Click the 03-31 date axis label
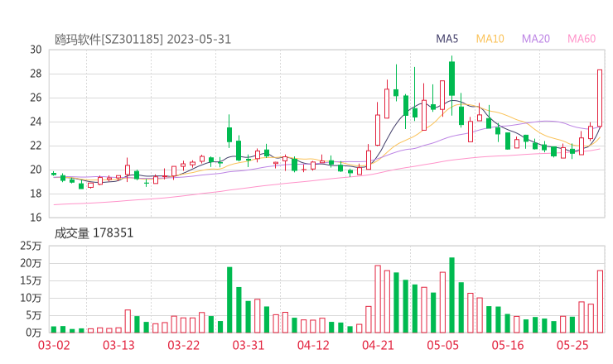The height and width of the screenshot is (364, 613). (x=249, y=345)
